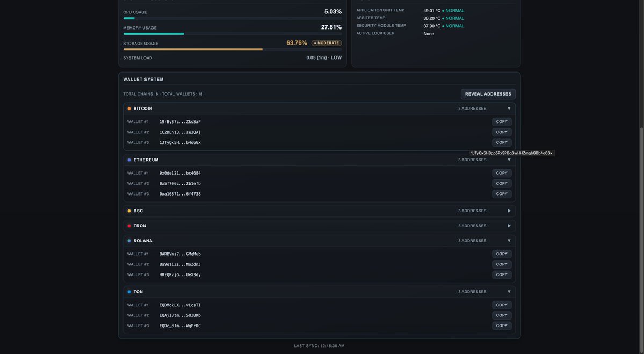Collapse the TON chain section
Viewport: 644px width, 354px height.
(509, 292)
